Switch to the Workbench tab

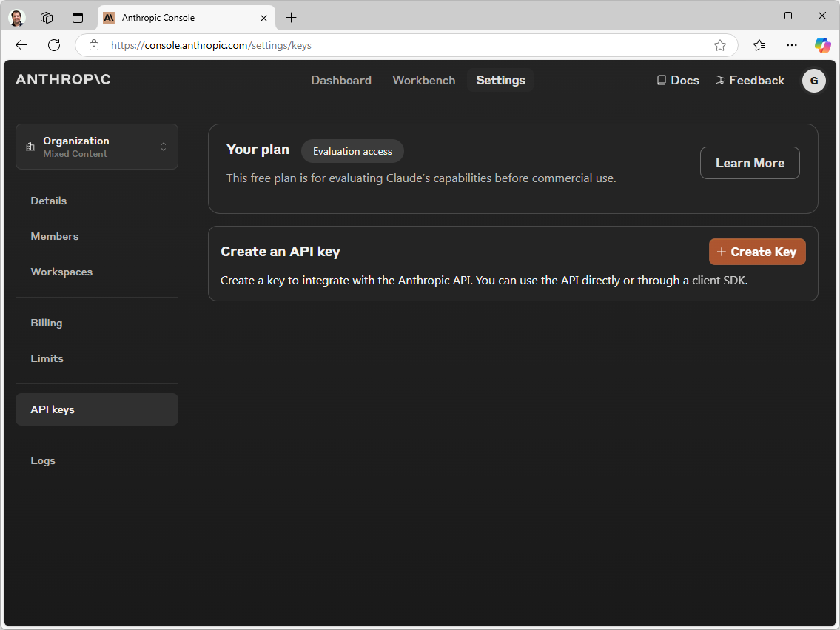423,81
